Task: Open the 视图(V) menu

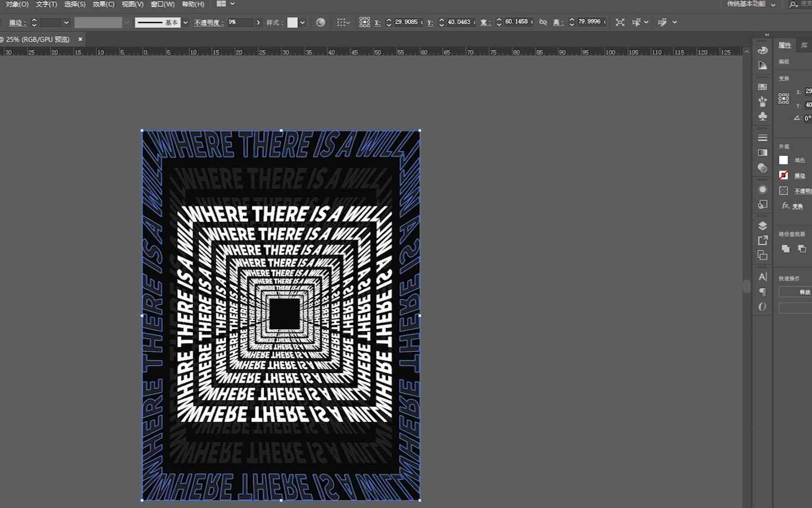Action: (x=133, y=4)
